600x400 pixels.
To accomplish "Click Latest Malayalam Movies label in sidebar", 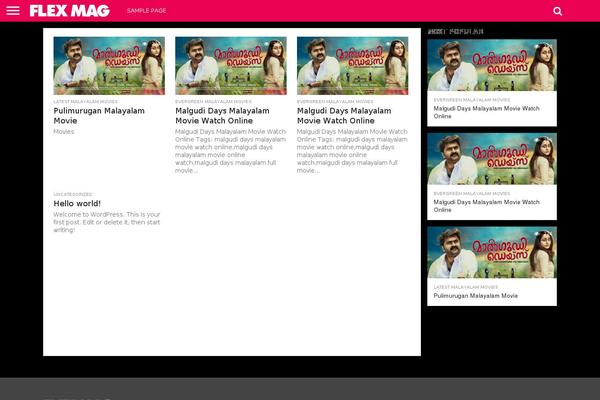I will coord(466,287).
